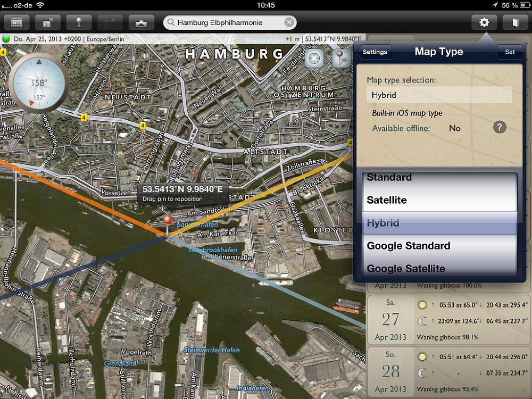Open the calendar view in toolbar
Screen dimensions: 532x399
(16, 22)
